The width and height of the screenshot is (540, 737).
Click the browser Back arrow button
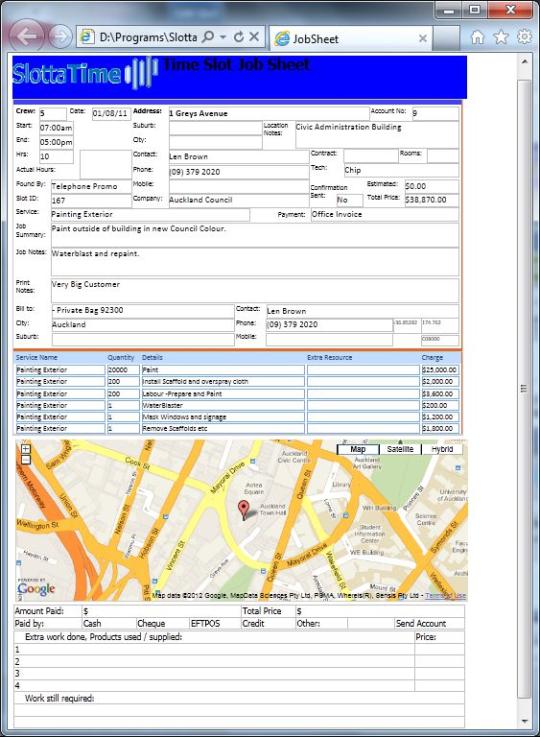click(26, 36)
